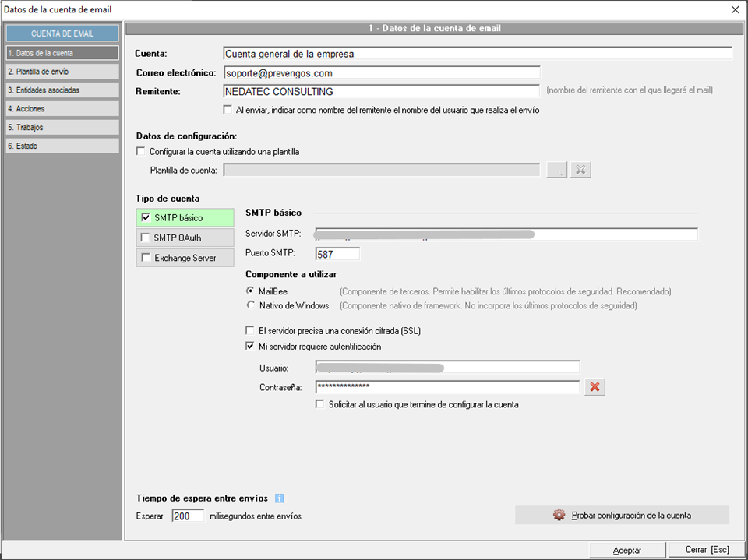Check the Exchange Server account type
This screenshot has height=560, width=748.
[x=146, y=258]
